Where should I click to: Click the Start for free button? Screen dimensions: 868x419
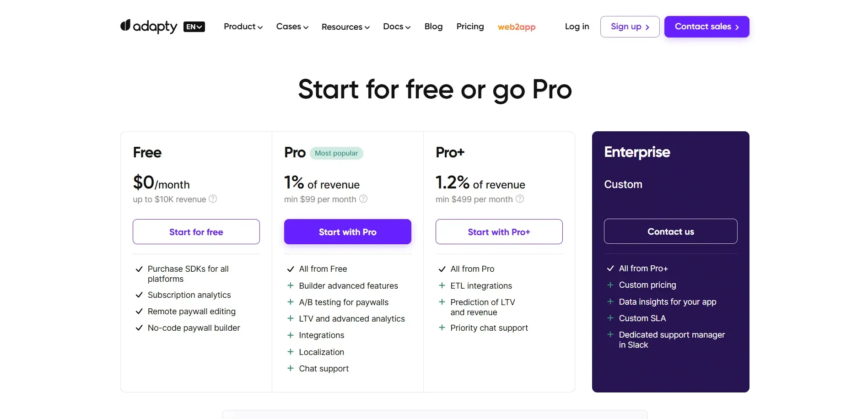pos(196,231)
